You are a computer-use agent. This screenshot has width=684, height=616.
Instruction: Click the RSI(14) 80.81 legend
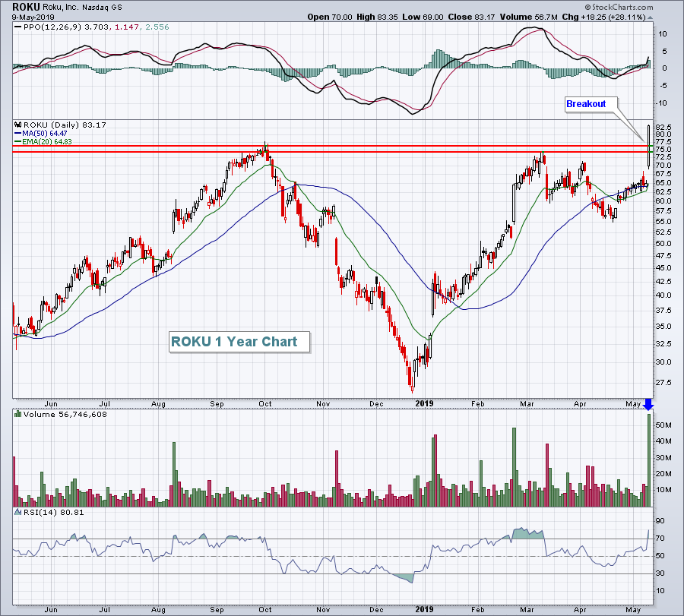[x=54, y=513]
